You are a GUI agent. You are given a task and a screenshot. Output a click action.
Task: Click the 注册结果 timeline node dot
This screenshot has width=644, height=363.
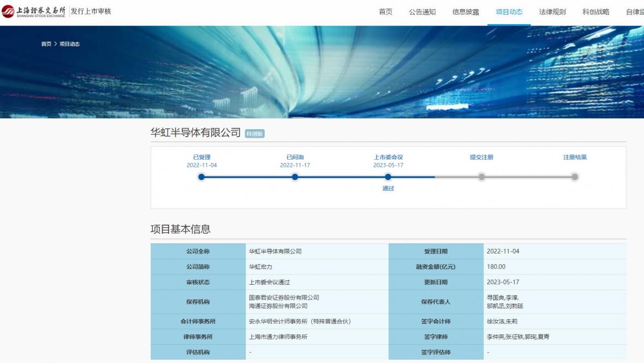pyautogui.click(x=575, y=176)
